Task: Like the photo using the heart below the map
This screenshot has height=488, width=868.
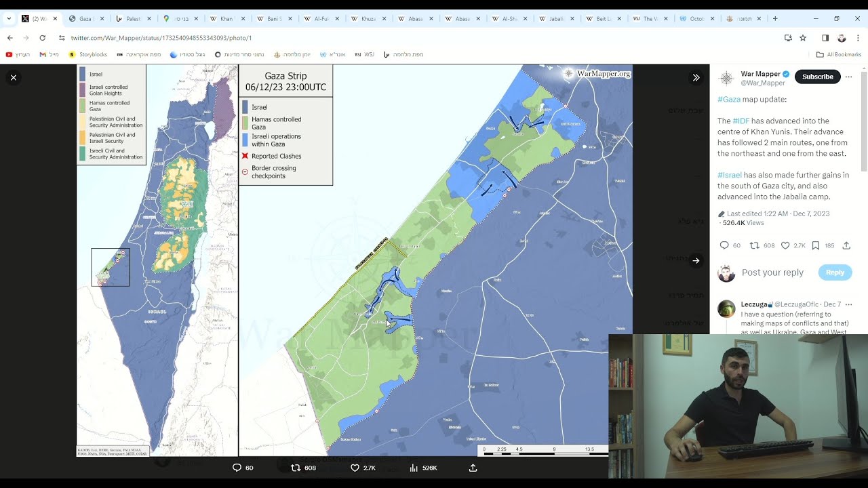Action: coord(355,468)
